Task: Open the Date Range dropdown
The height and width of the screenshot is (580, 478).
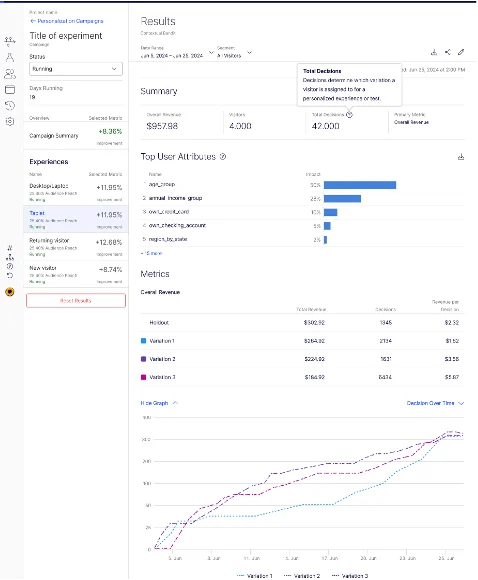Action: (x=177, y=53)
